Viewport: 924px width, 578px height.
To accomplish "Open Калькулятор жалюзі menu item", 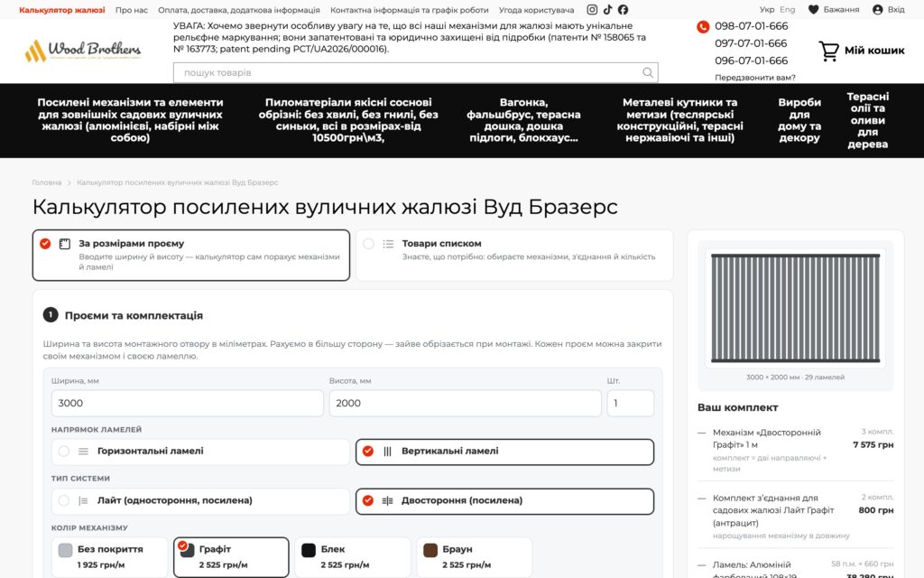I will tap(62, 10).
